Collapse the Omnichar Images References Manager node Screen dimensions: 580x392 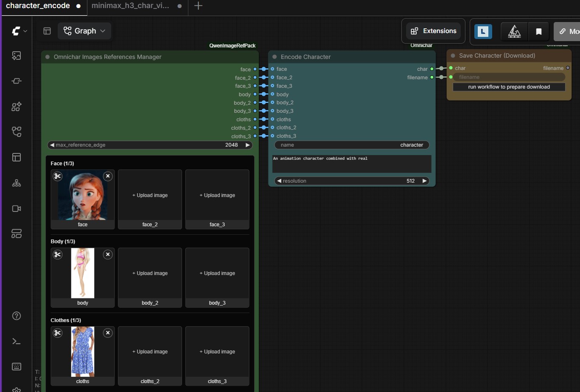pos(48,57)
